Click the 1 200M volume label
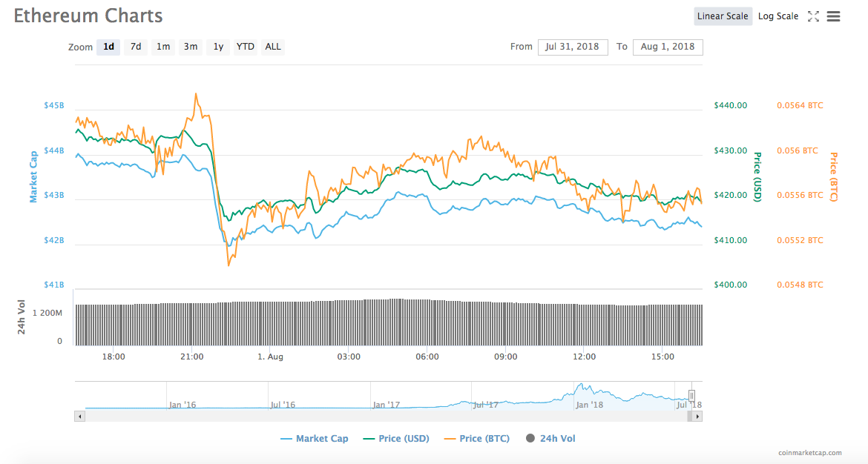This screenshot has height=464, width=868. (x=47, y=313)
